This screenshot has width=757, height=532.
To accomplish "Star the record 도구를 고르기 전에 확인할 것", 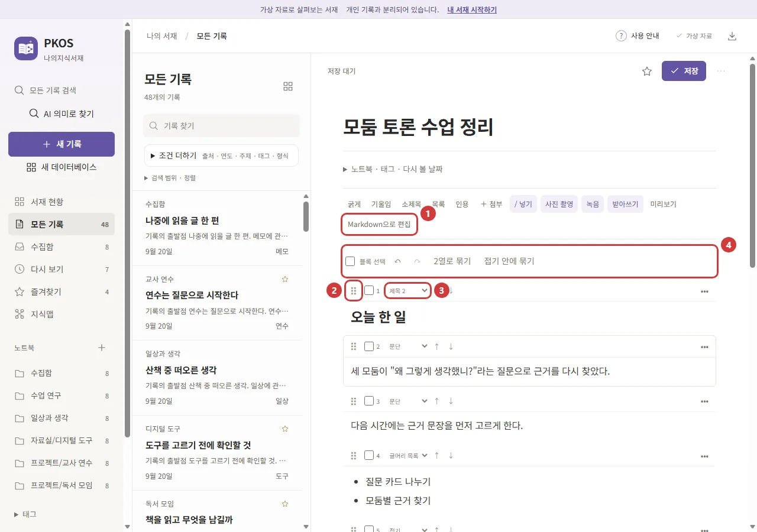I will (x=284, y=429).
